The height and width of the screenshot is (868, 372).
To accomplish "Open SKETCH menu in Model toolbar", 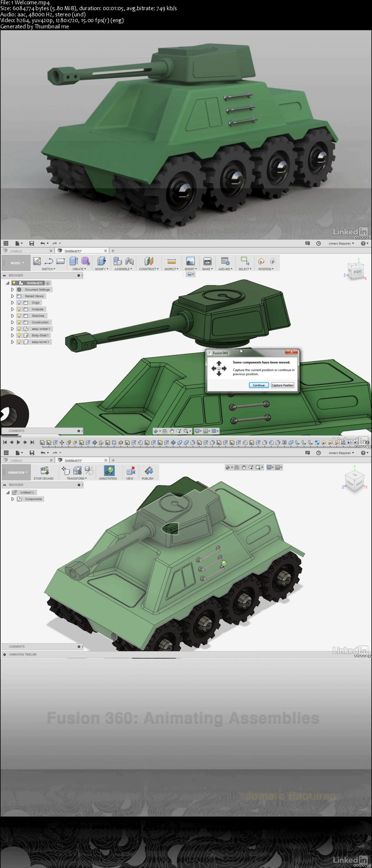I will point(48,269).
